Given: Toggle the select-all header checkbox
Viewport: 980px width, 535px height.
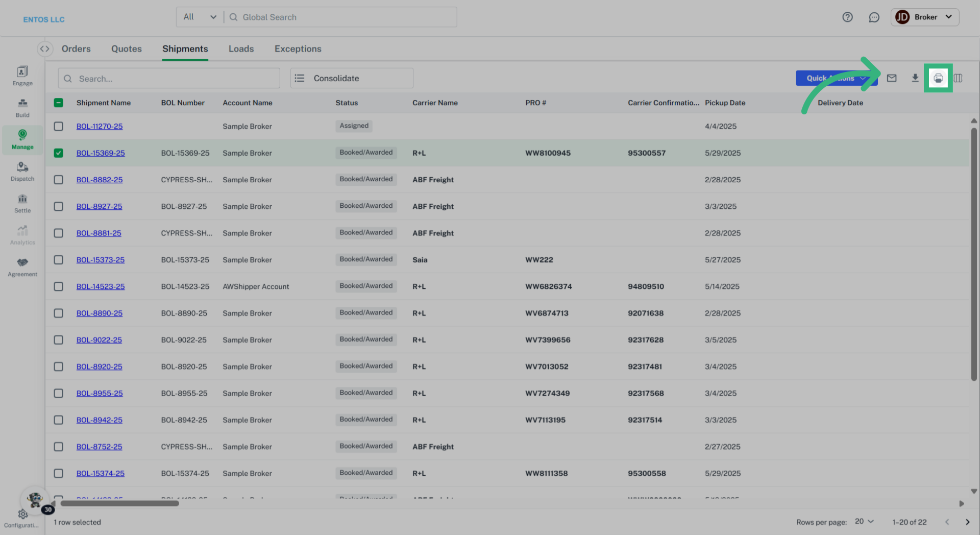Looking at the screenshot, I should [59, 103].
